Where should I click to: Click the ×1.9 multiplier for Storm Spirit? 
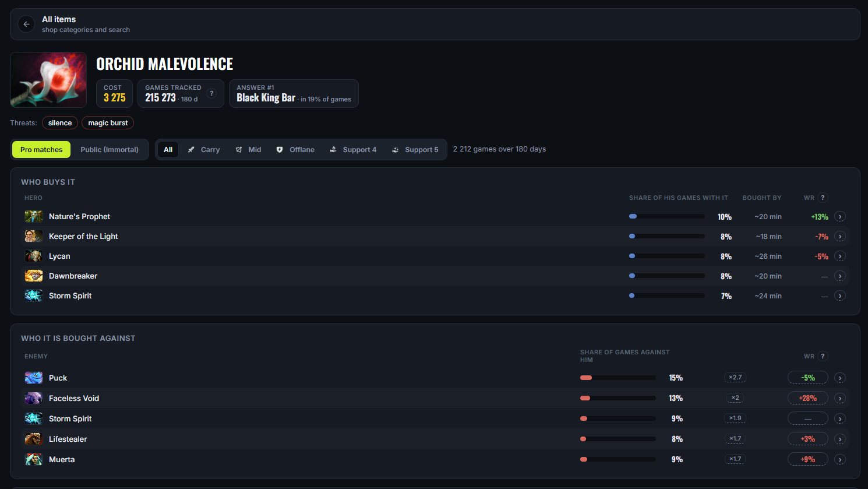pyautogui.click(x=735, y=418)
